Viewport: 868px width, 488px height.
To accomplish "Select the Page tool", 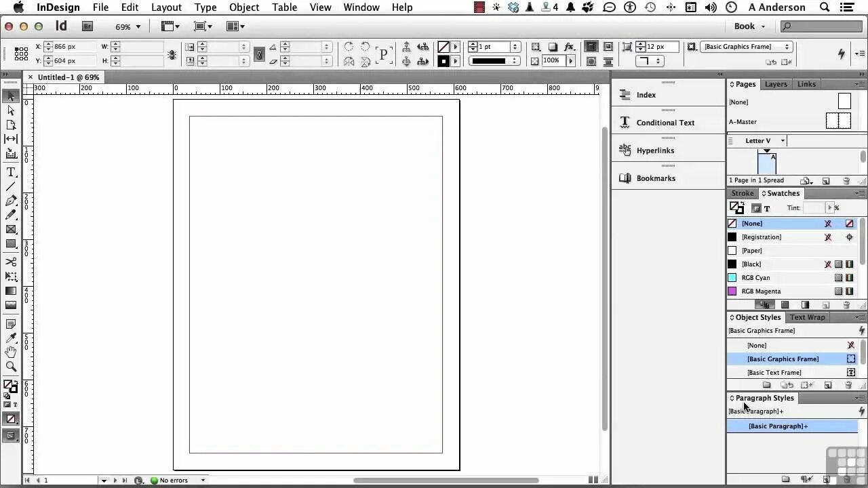I will (x=11, y=125).
